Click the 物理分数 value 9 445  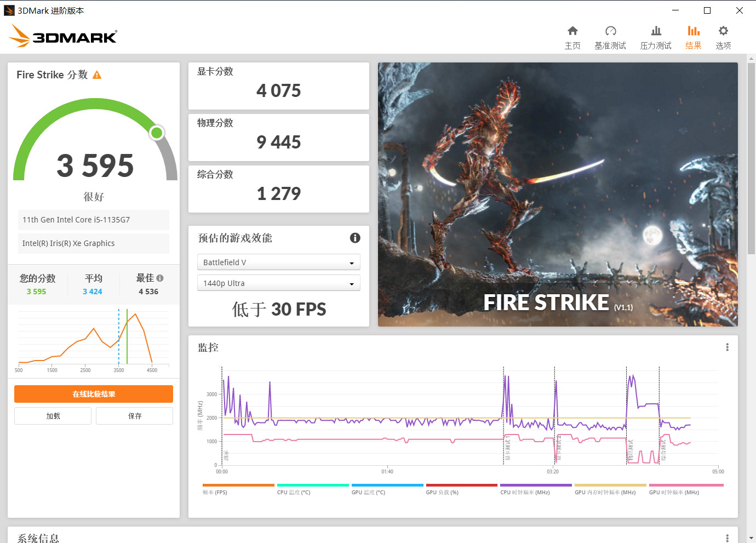click(278, 142)
